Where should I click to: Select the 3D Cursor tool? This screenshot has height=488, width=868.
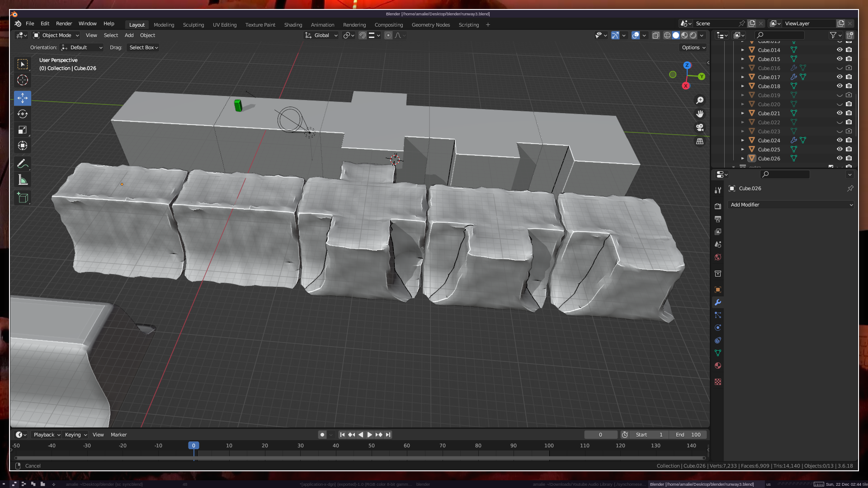23,80
